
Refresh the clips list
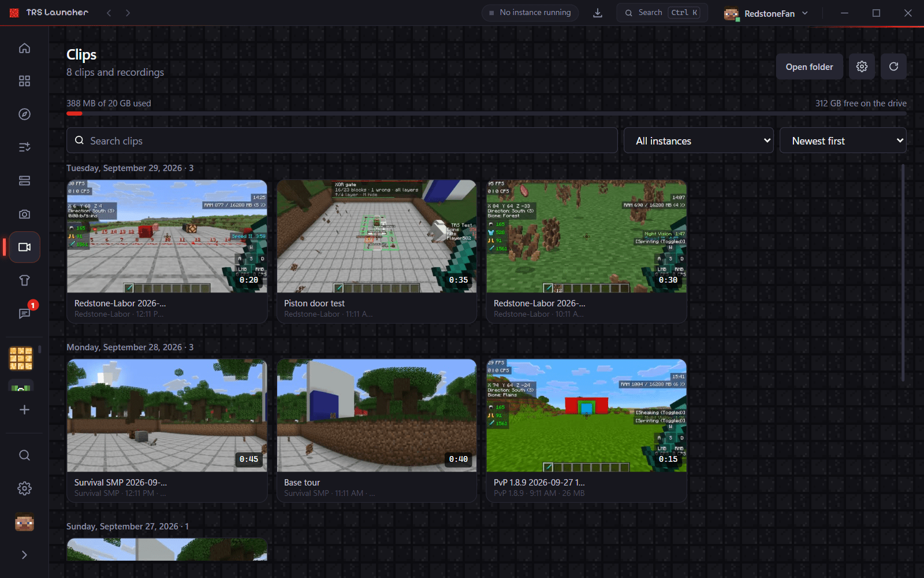tap(893, 66)
